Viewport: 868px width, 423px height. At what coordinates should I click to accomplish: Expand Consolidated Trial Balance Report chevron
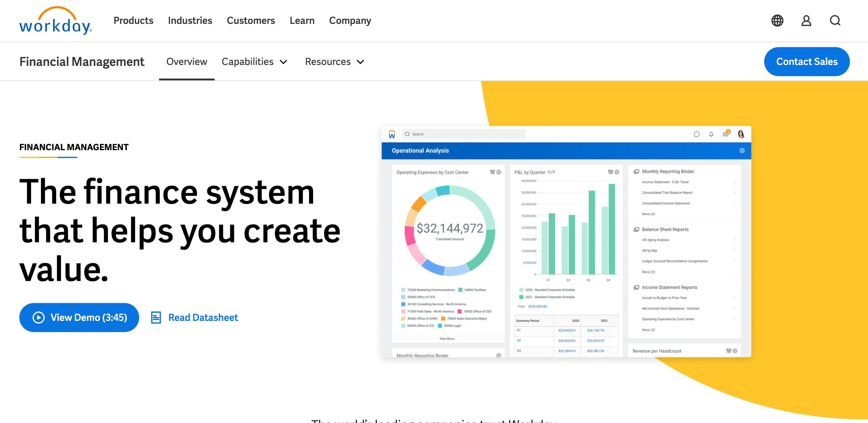tap(735, 192)
